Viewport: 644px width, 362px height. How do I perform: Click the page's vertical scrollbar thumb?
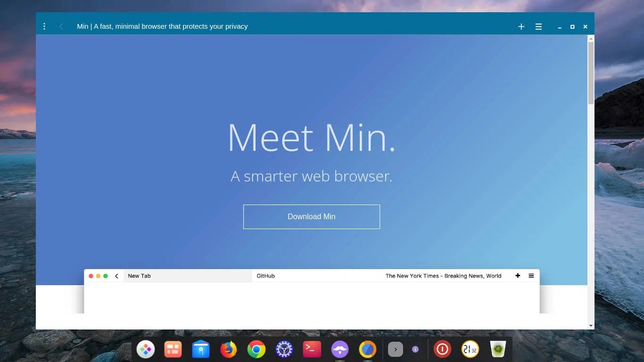591,73
